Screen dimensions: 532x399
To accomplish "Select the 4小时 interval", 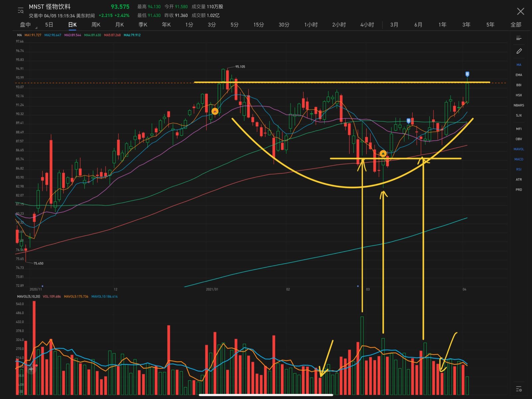I will pos(367,25).
